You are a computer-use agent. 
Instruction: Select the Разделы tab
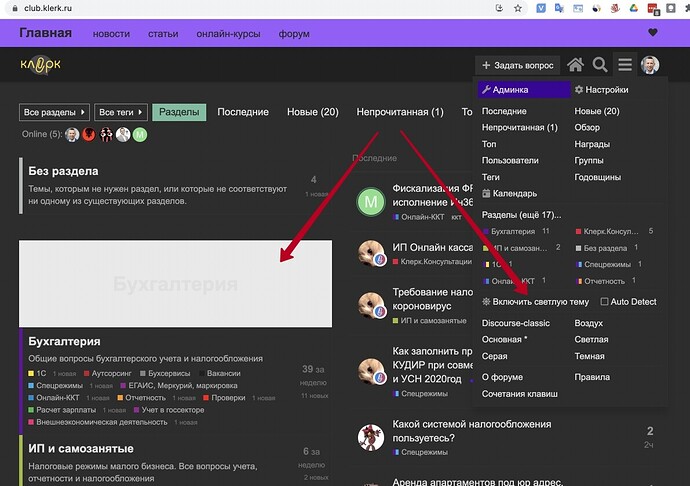pos(179,112)
